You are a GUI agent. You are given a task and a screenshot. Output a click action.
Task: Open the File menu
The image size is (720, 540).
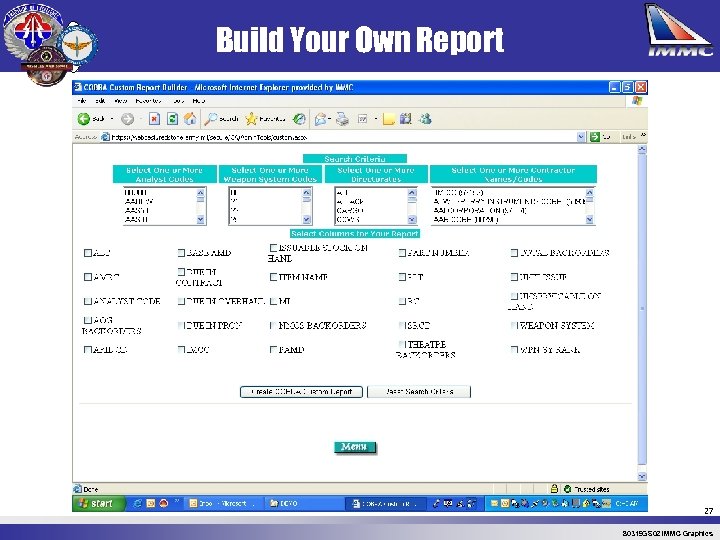click(x=82, y=101)
